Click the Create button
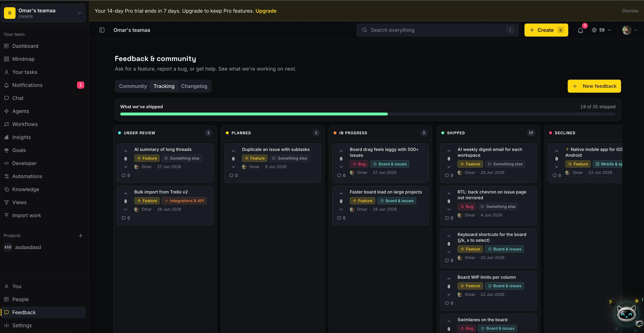Viewport: 644px width, 333px height. 546,30
